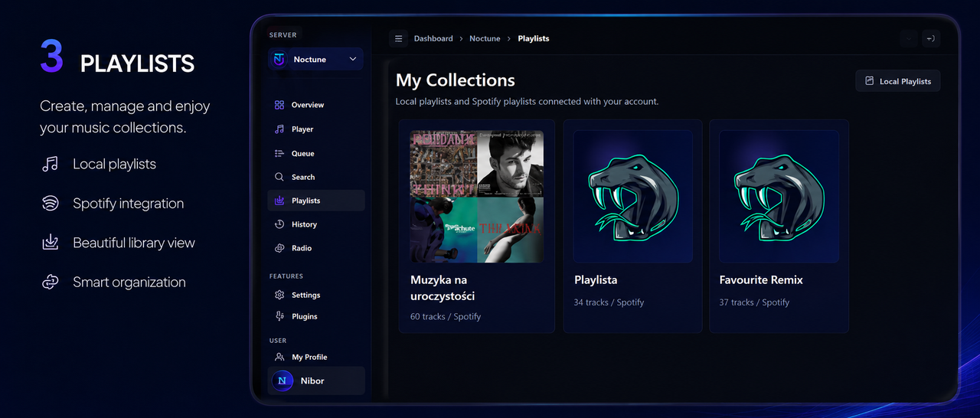
Task: Go to Dashboard in the breadcrumb
Action: [433, 38]
